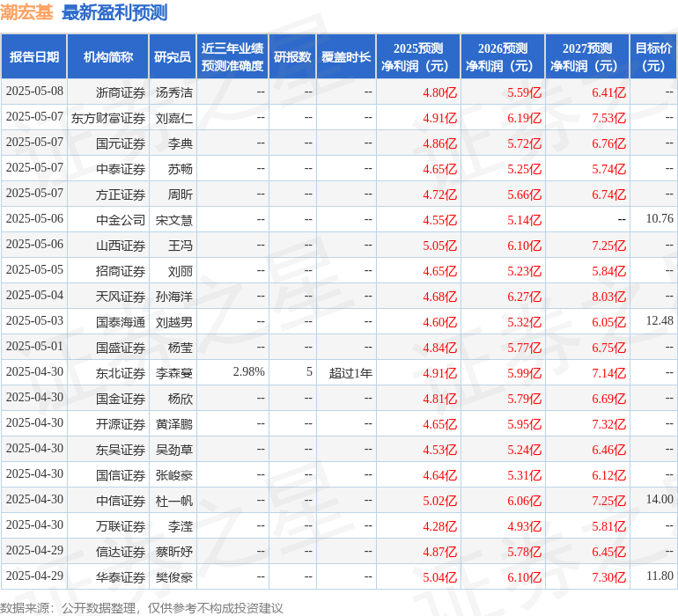Click researcher name 宋文慧
This screenshot has width=678, height=616.
click(x=173, y=220)
